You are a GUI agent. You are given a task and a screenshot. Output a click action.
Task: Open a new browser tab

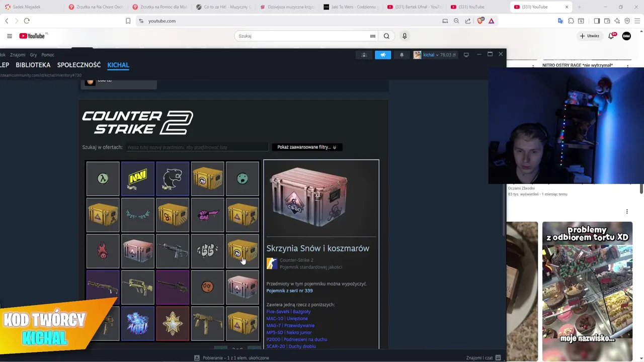[579, 7]
